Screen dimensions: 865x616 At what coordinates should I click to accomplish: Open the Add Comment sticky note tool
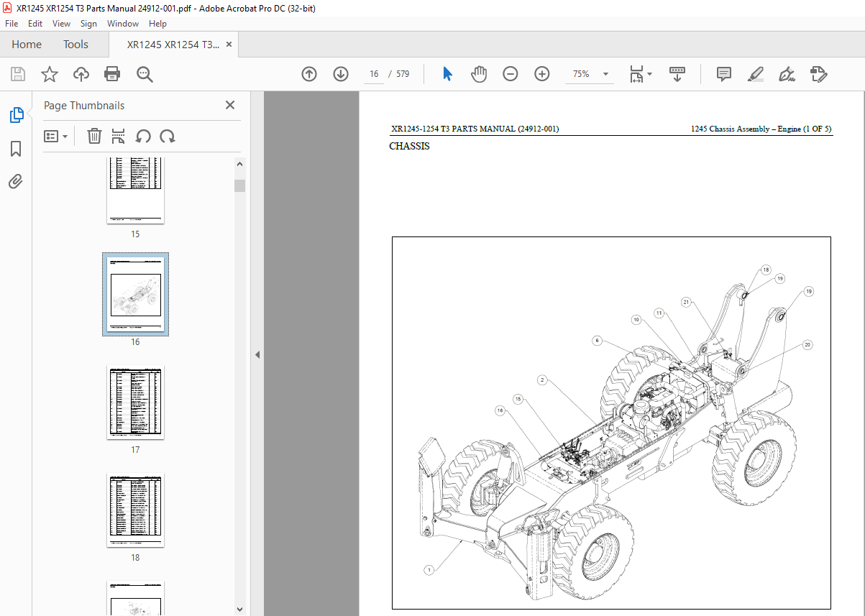[723, 73]
